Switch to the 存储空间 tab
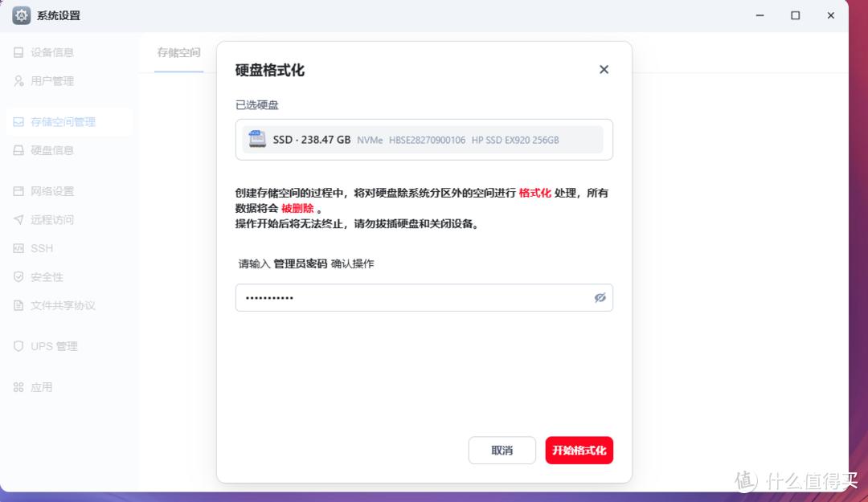Image resolution: width=868 pixels, height=502 pixels. tap(178, 53)
